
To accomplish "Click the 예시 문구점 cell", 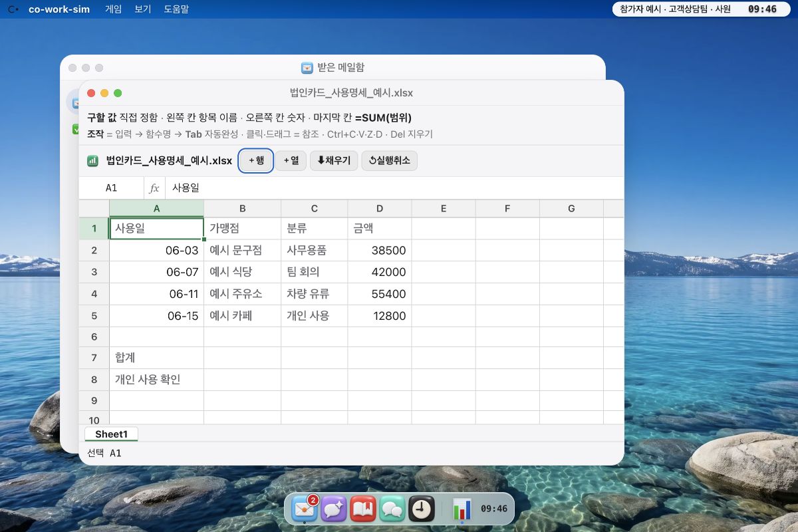I will tap(242, 251).
